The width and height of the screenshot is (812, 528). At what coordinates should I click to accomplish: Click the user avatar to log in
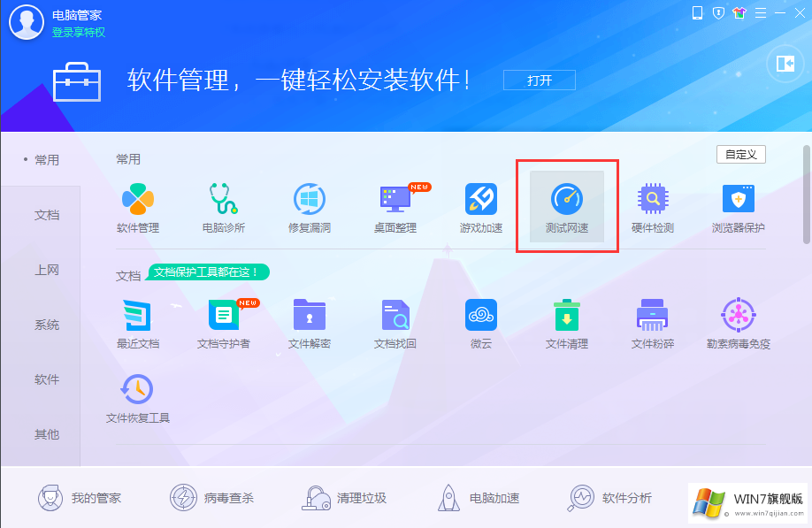27,22
